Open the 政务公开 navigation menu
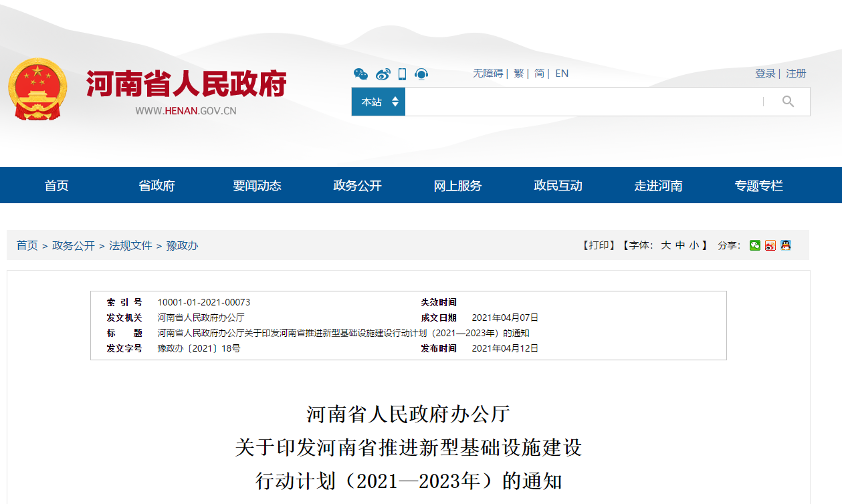This screenshot has height=504, width=842. point(357,186)
